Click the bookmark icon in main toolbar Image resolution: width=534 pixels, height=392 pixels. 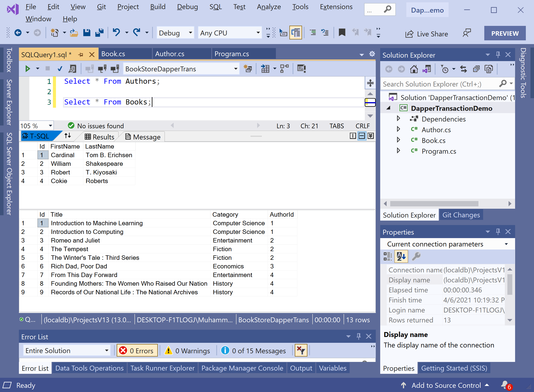[342, 32]
